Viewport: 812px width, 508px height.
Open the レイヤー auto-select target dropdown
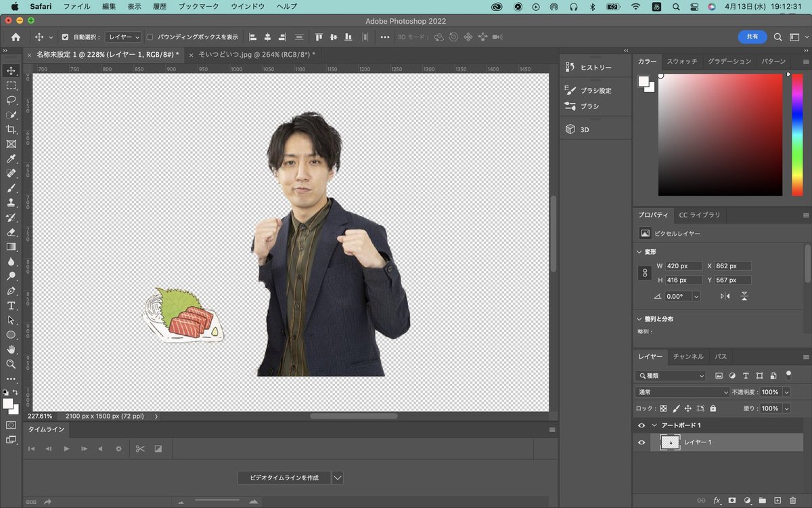(x=123, y=37)
